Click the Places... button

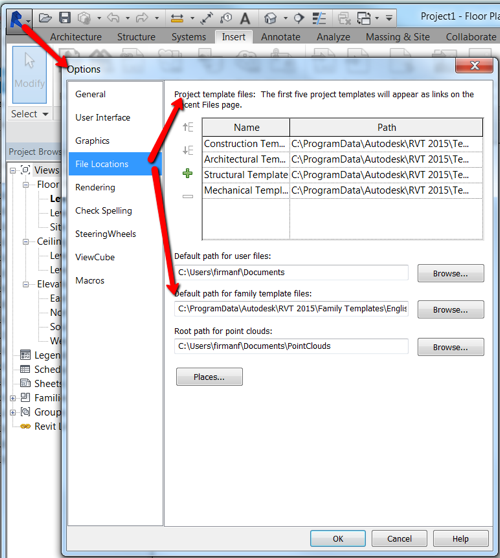click(209, 377)
